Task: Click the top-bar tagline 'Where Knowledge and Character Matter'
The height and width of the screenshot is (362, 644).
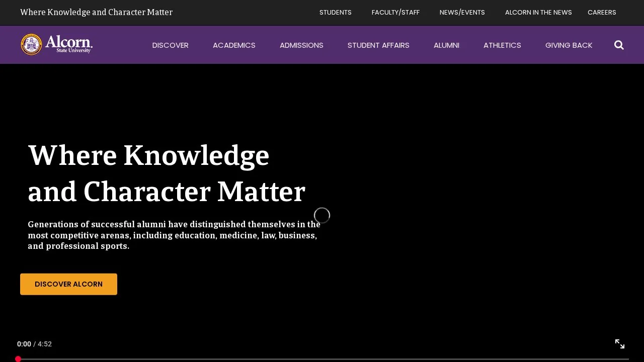Action: coord(96,12)
